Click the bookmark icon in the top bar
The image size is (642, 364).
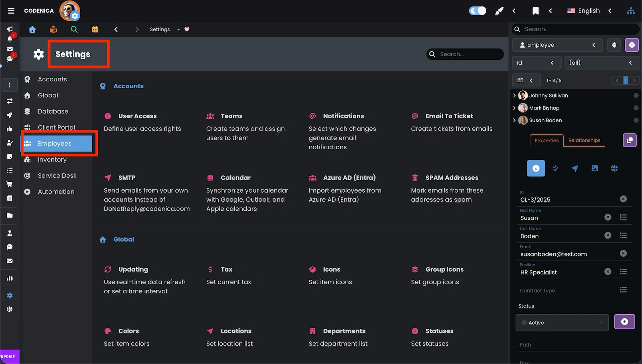tap(535, 11)
